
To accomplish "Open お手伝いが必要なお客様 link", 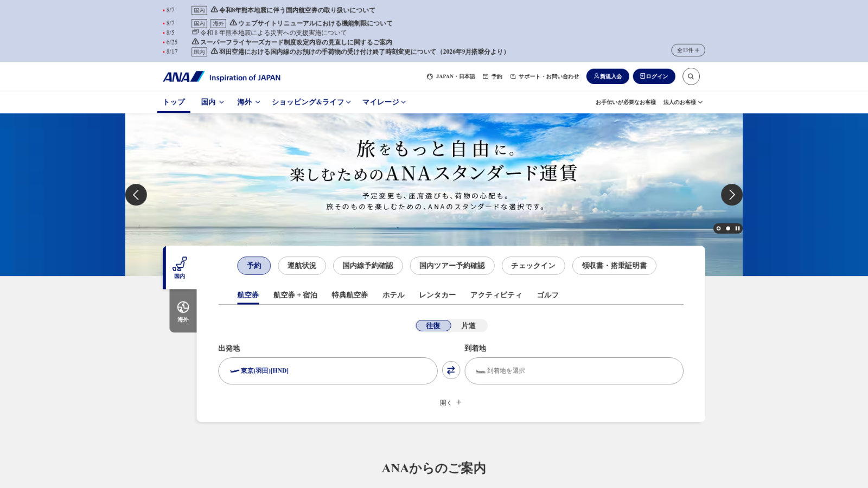I will (626, 102).
